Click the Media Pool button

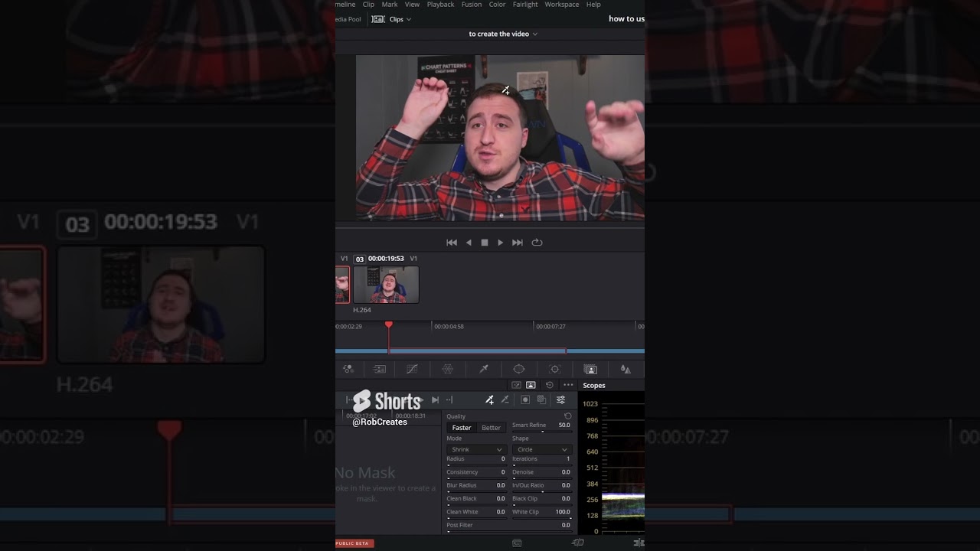pos(348,19)
